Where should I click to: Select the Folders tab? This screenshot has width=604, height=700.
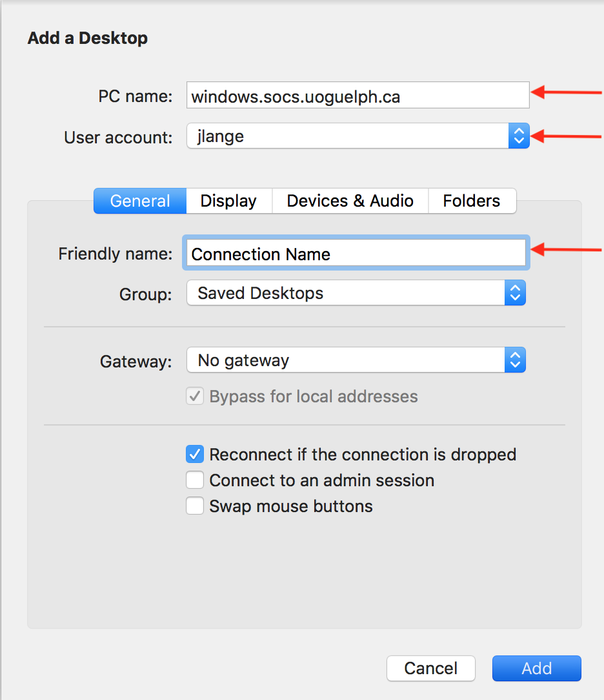pyautogui.click(x=472, y=201)
